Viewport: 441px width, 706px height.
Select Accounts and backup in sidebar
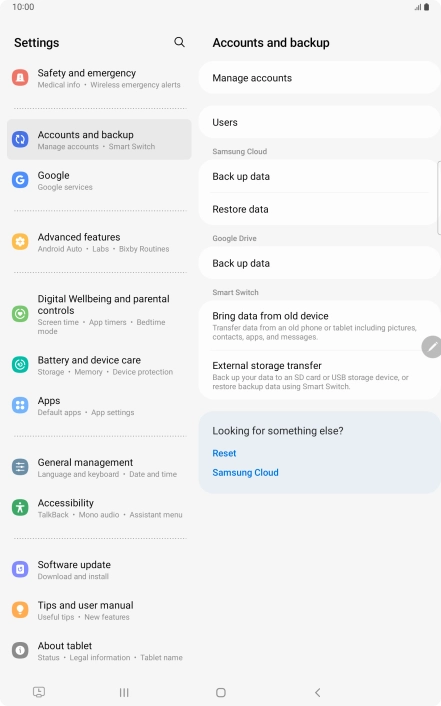99,140
